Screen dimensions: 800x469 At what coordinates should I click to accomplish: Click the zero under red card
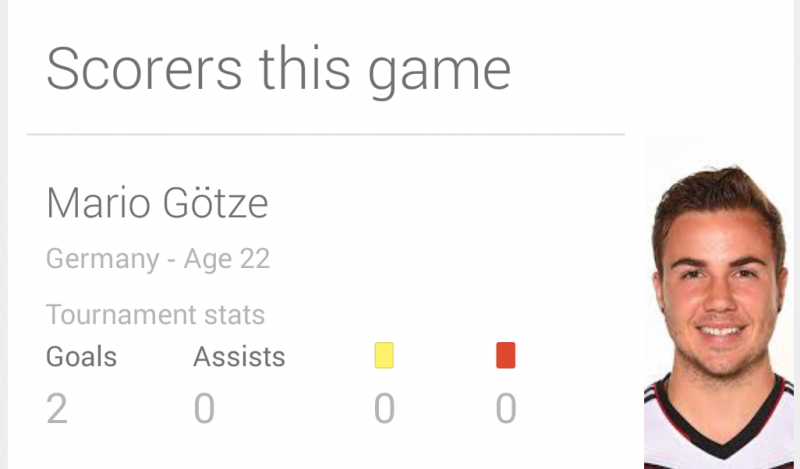pos(506,408)
